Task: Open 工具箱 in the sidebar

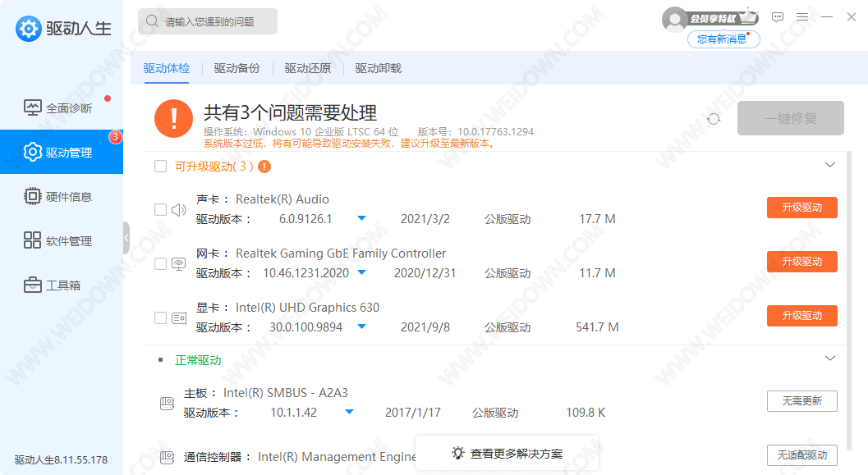Action: [x=62, y=285]
